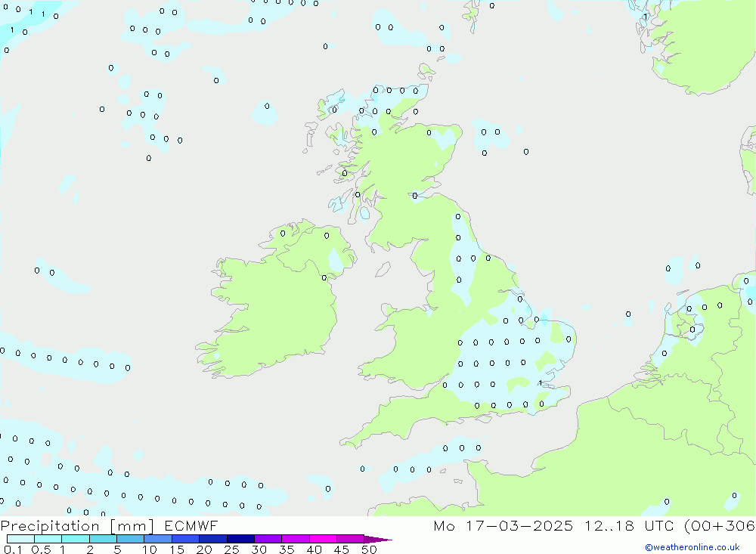This screenshot has width=756, height=554.
Task: Select the lightest 0.1–0.5 mm legend swatch
Action: tap(20, 539)
